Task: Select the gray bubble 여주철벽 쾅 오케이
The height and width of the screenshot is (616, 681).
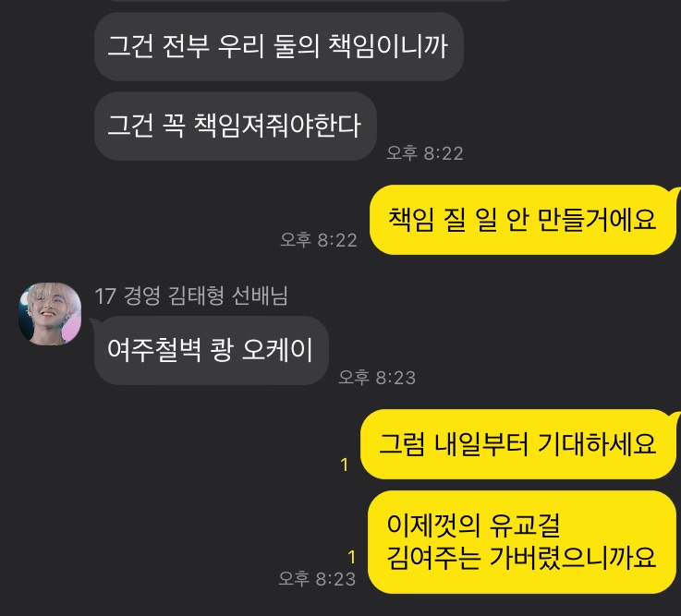Action: [211, 350]
